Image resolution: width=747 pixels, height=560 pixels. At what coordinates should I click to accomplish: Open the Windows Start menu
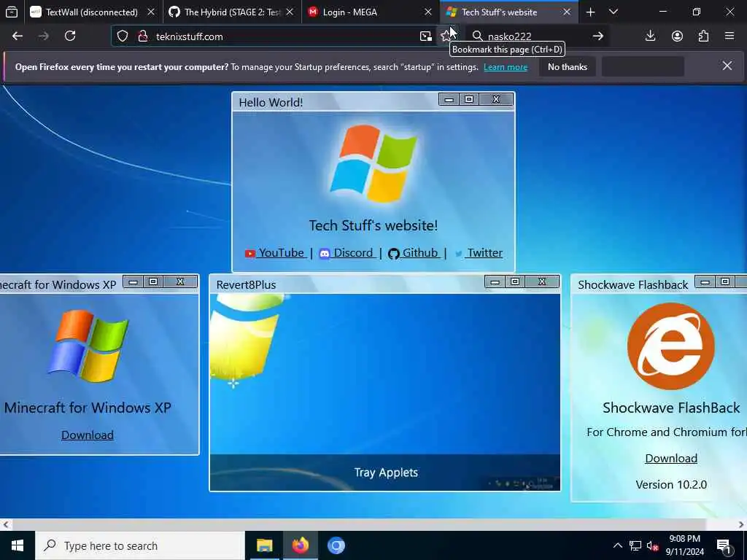18,545
